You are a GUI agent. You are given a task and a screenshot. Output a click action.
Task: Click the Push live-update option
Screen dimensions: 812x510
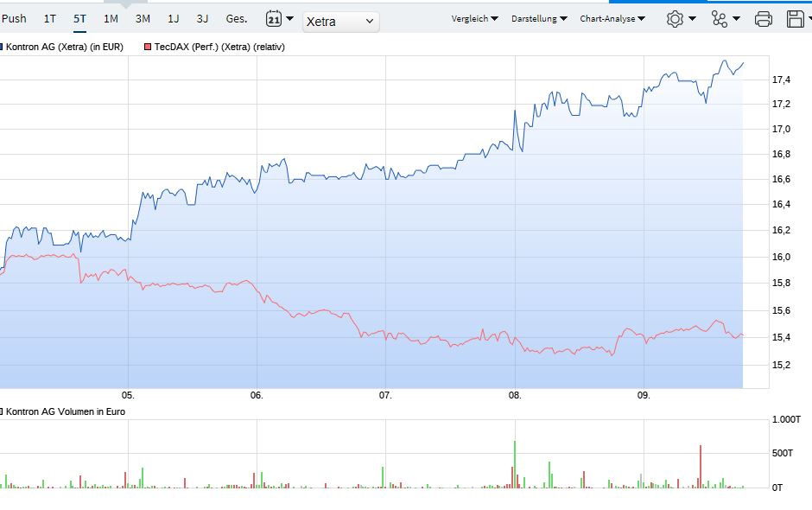click(14, 17)
